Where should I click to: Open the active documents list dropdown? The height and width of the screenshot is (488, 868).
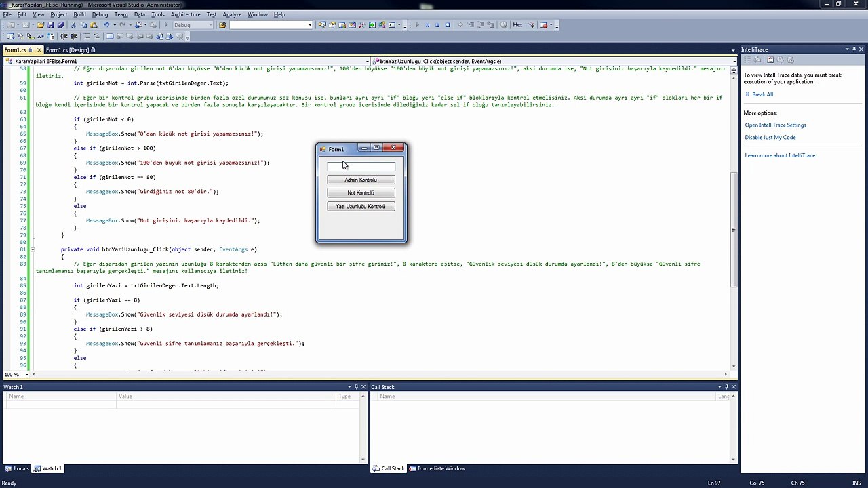(x=733, y=50)
